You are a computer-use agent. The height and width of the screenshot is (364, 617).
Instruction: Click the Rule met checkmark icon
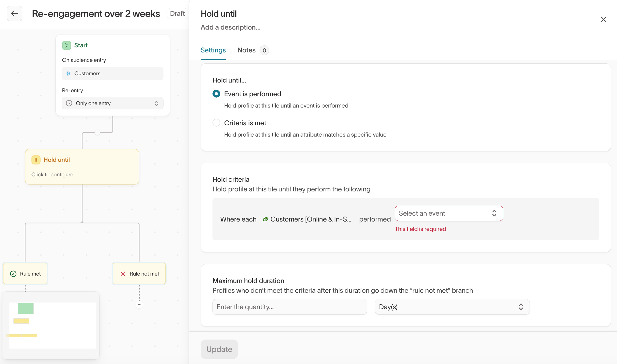13,274
